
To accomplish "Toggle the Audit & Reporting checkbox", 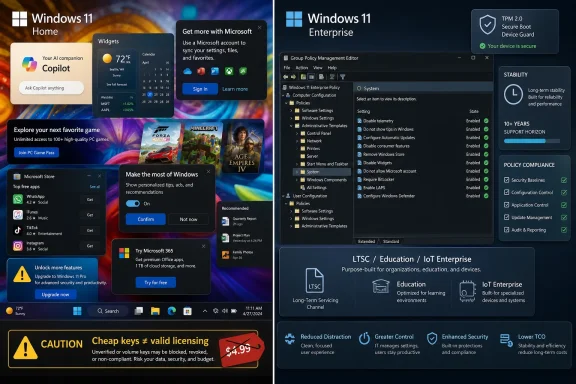I will tap(507, 230).
